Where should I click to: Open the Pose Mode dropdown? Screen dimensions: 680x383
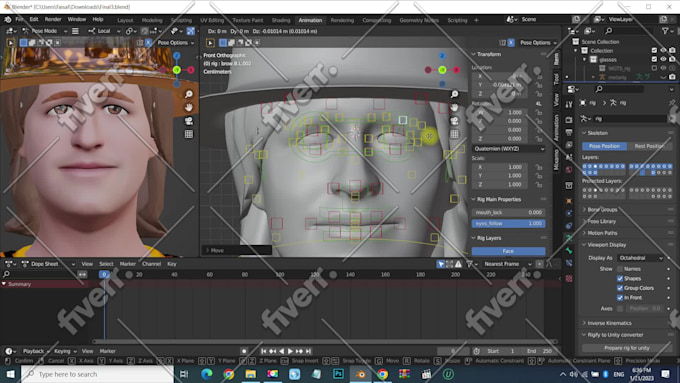(x=45, y=31)
